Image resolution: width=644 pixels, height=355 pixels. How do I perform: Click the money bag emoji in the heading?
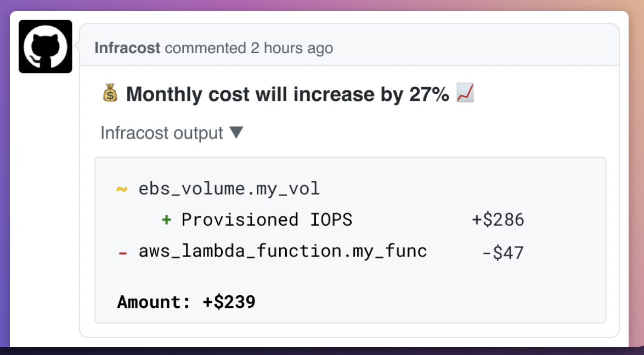[109, 94]
